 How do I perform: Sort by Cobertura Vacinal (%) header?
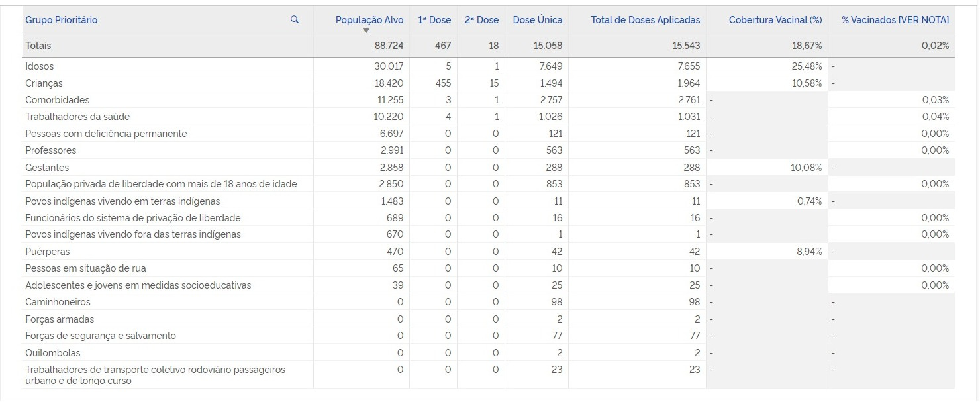pos(775,20)
